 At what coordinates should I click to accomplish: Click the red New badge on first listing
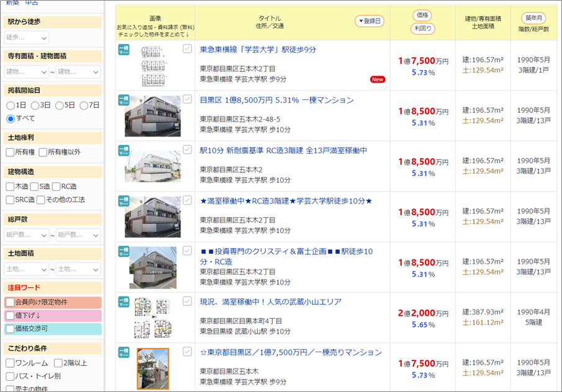[377, 79]
